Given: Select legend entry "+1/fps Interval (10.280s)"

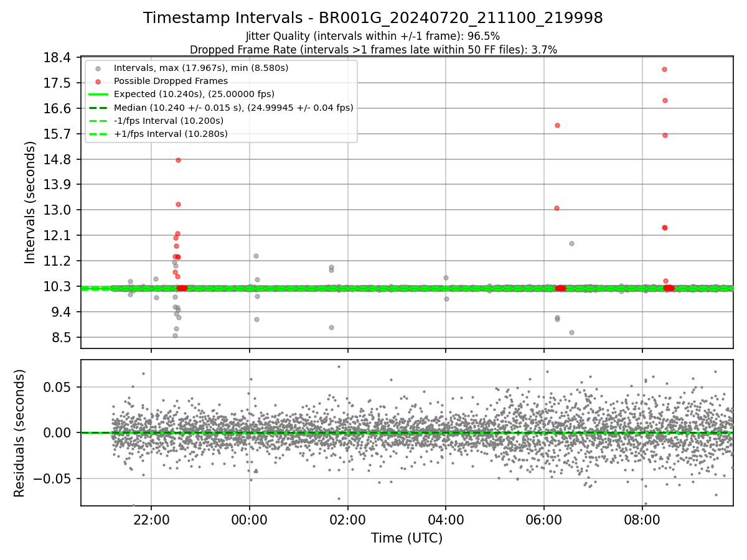Looking at the screenshot, I should [x=171, y=134].
